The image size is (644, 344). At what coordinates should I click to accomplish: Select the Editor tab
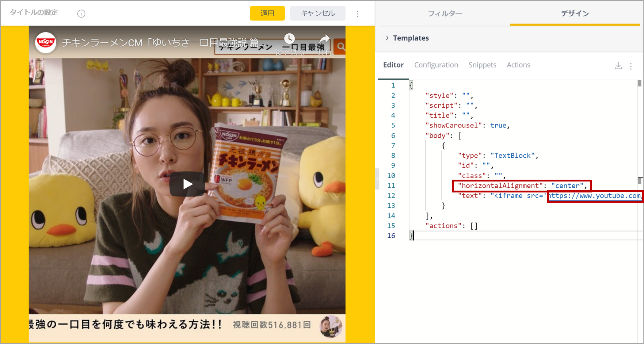coord(393,65)
